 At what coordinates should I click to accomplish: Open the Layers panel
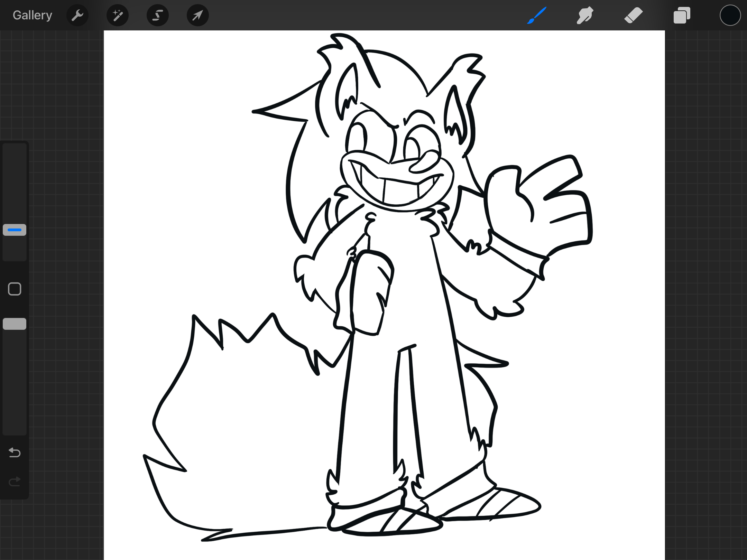pyautogui.click(x=682, y=15)
